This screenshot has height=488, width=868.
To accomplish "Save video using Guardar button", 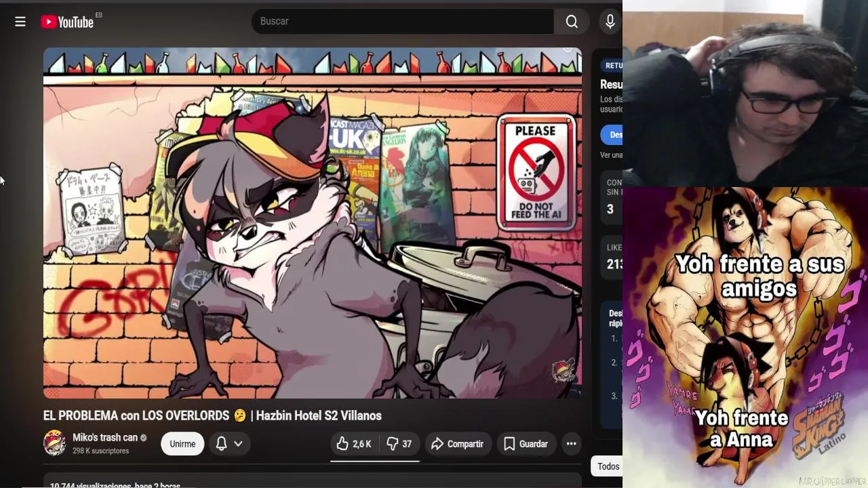I will tap(526, 444).
